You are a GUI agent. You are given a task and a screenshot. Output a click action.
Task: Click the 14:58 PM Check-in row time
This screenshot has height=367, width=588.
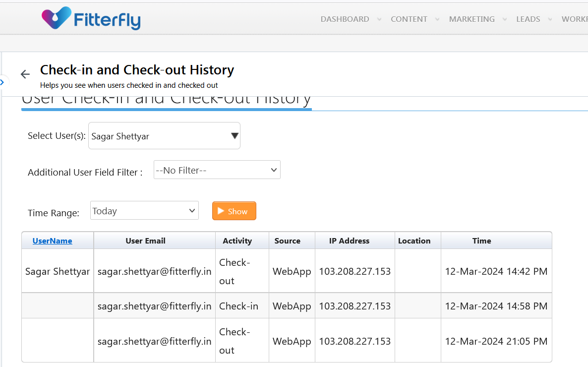pos(496,306)
